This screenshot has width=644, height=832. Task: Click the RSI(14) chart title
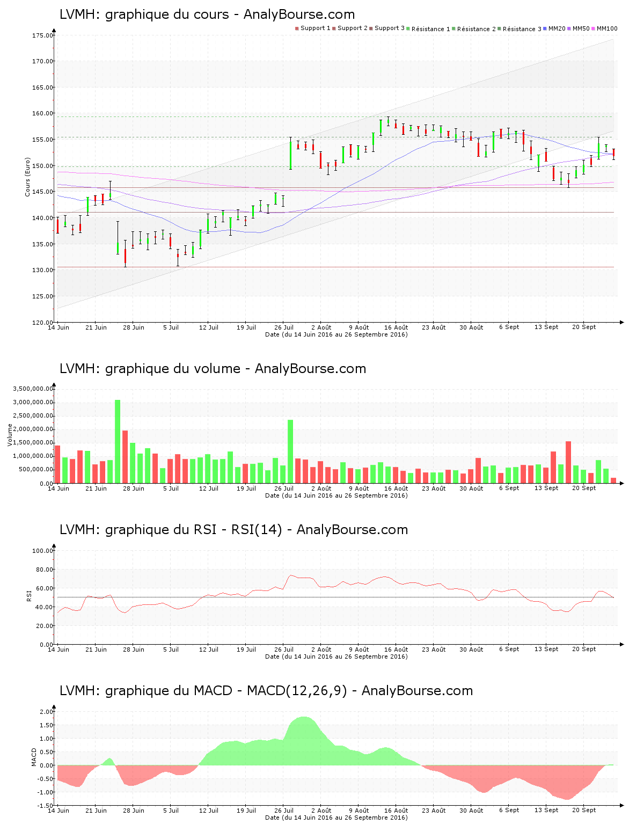[x=233, y=530]
